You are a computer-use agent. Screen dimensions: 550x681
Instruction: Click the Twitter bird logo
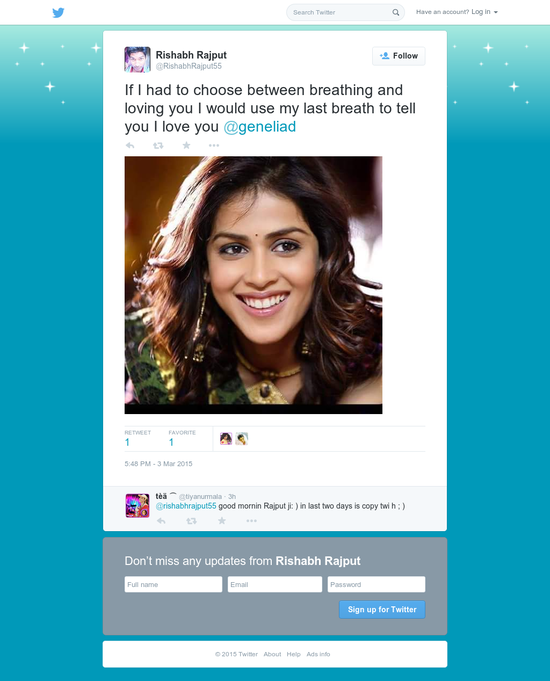click(x=58, y=13)
